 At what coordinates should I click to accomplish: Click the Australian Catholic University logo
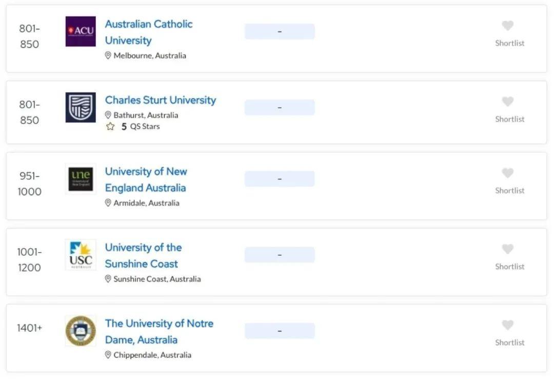tap(80, 31)
